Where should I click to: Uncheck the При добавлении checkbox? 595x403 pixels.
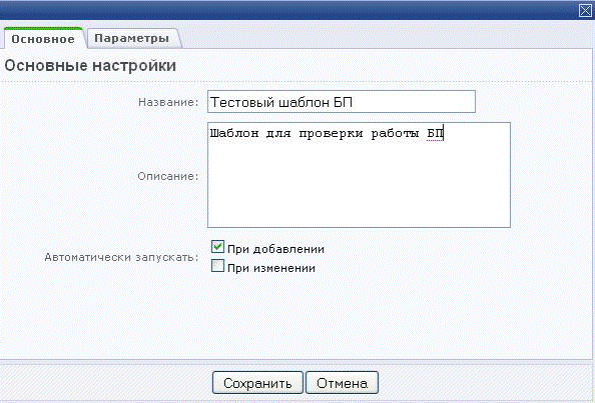click(217, 247)
